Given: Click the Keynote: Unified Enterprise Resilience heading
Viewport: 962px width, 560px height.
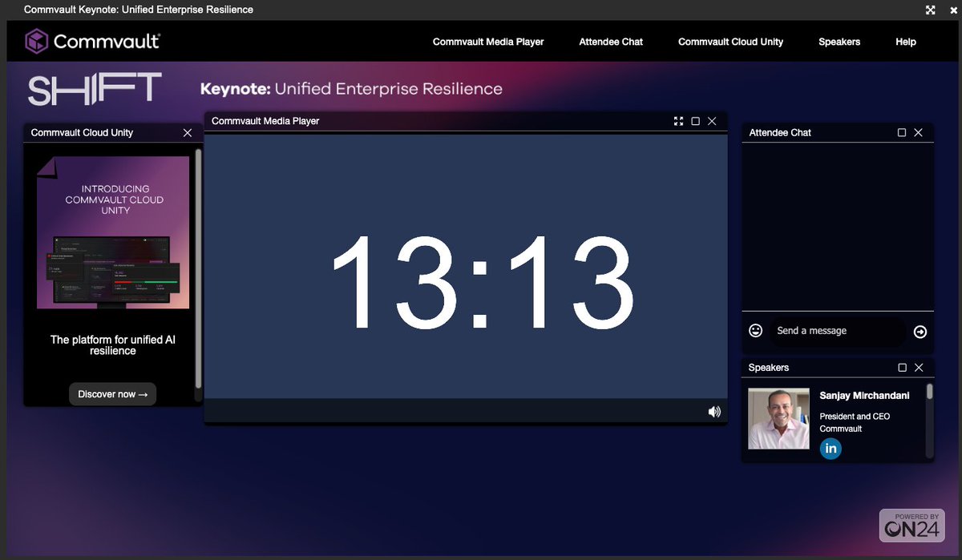Looking at the screenshot, I should point(351,89).
